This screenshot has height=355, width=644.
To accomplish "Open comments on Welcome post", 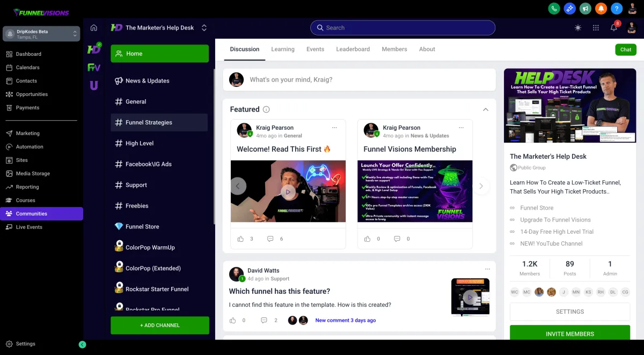I will tap(270, 239).
